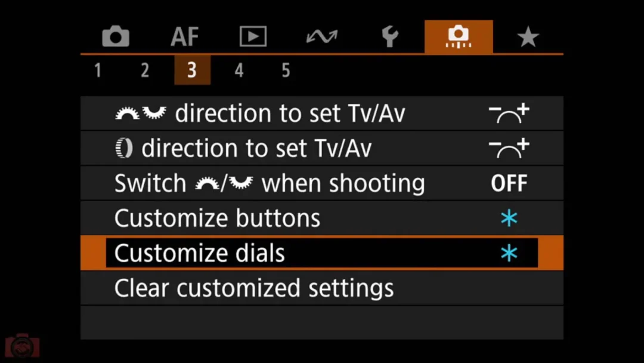Open Customize buttons menu item
Screen dimensions: 644x363
point(321,218)
